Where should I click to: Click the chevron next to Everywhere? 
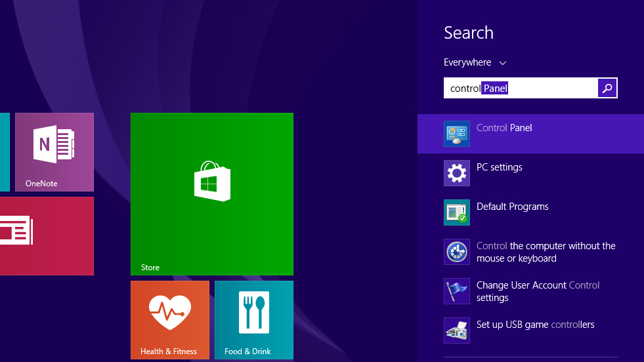click(x=503, y=63)
